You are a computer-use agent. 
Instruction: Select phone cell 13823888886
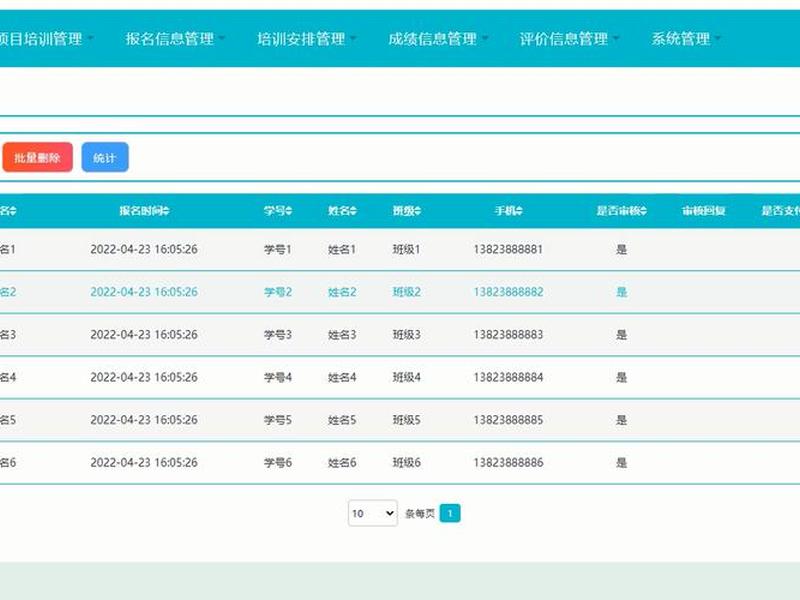tap(509, 463)
